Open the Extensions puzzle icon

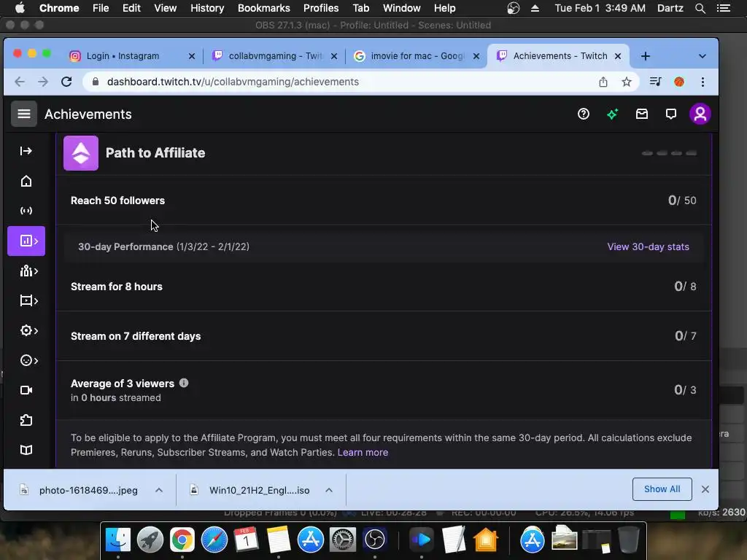click(26, 421)
